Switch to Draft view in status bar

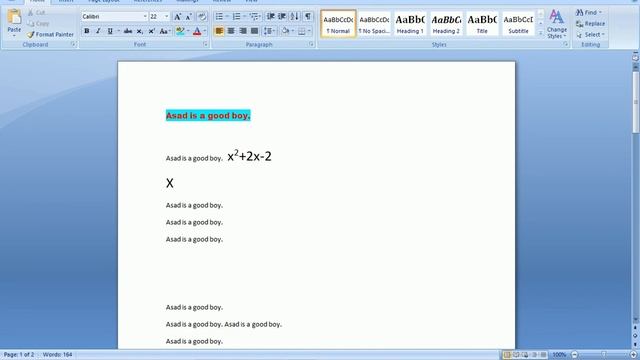point(543,355)
